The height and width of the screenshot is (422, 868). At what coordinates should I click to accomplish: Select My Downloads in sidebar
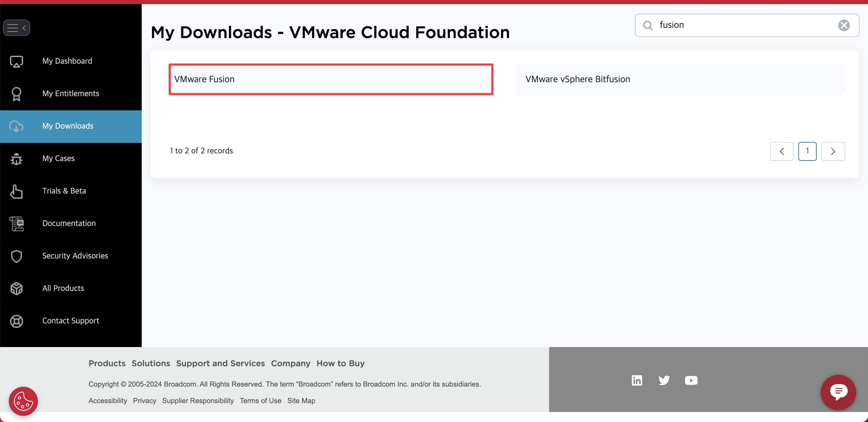pos(71,126)
